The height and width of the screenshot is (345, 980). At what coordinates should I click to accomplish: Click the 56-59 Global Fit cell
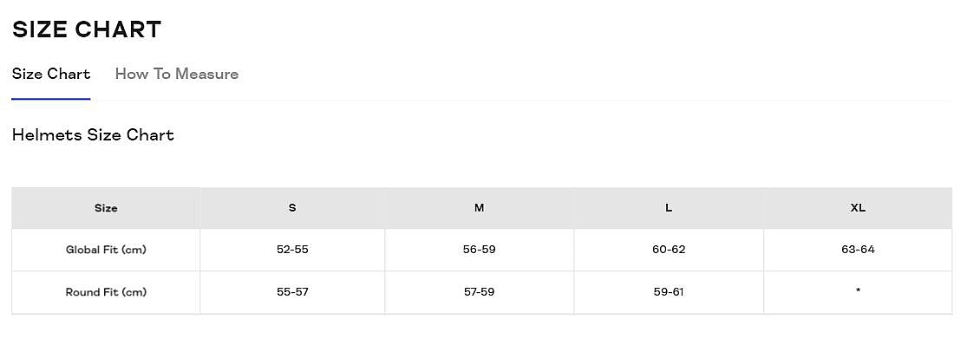480,250
